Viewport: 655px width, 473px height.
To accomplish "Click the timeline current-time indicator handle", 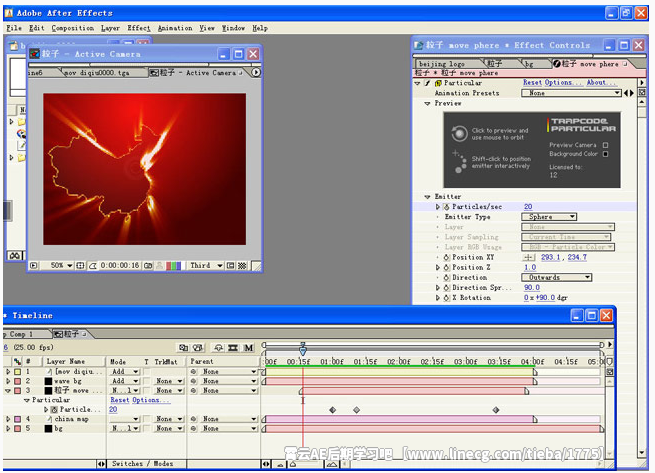I will point(303,349).
